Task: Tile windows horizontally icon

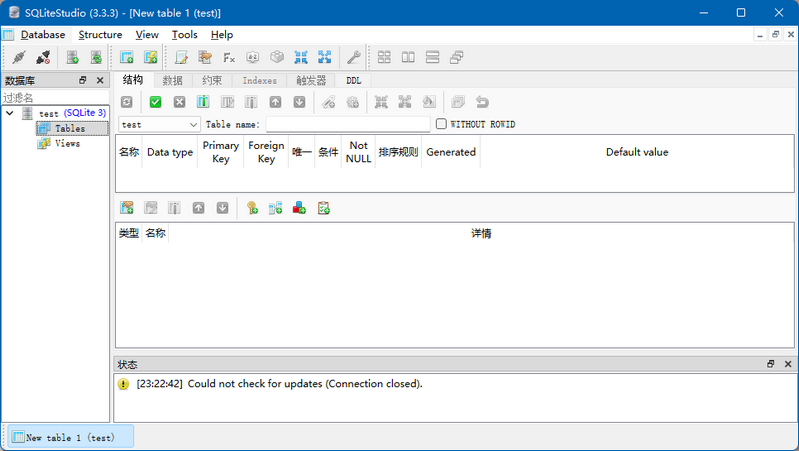Action: tap(408, 57)
